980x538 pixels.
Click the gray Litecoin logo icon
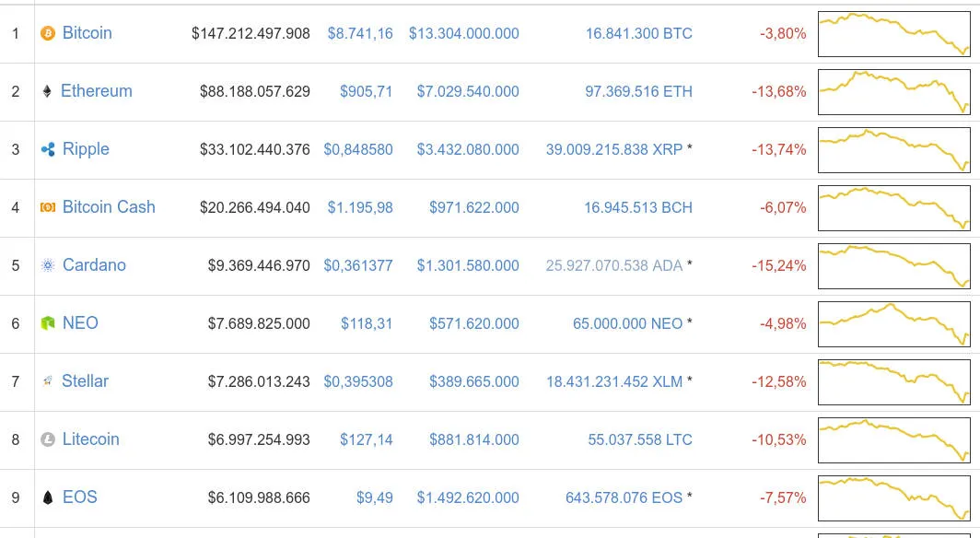(x=48, y=439)
